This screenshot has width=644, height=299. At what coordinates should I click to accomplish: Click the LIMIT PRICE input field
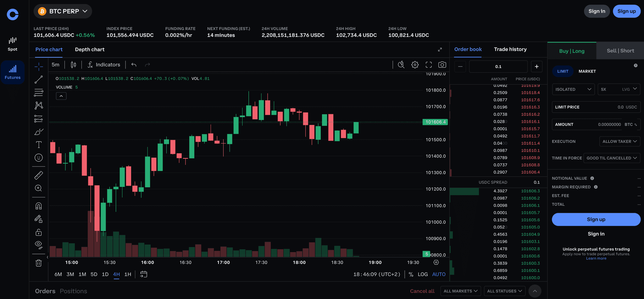coord(596,107)
